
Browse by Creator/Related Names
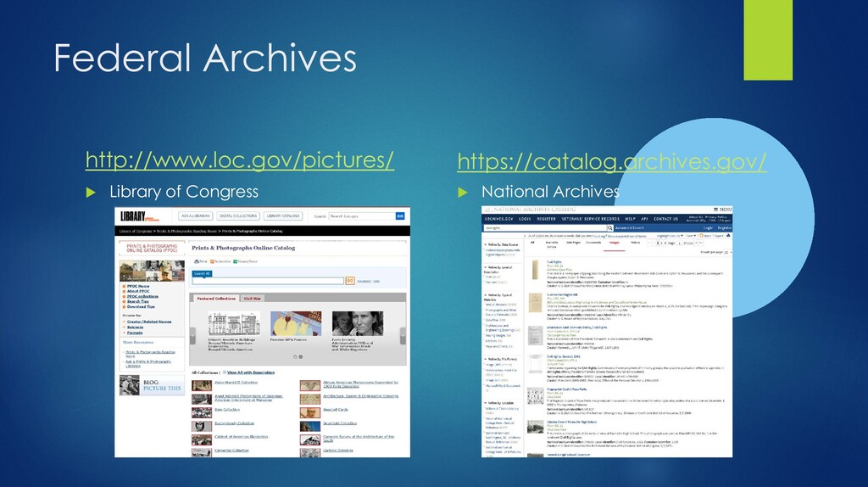(x=149, y=322)
